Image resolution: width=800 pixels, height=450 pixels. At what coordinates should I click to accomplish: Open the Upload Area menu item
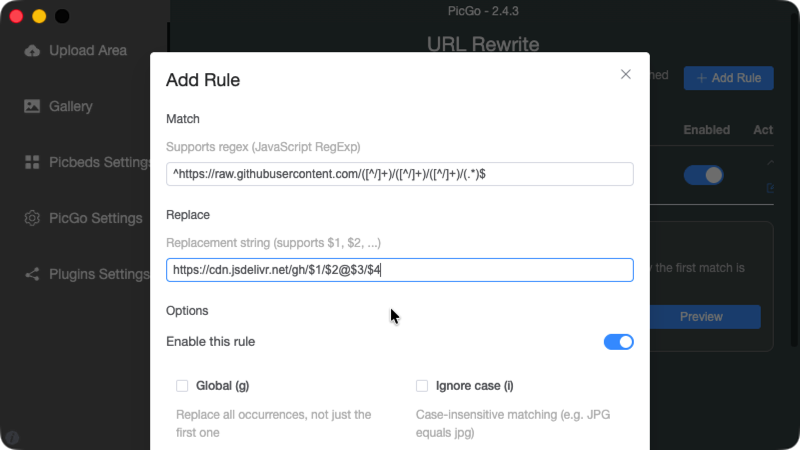(x=88, y=50)
